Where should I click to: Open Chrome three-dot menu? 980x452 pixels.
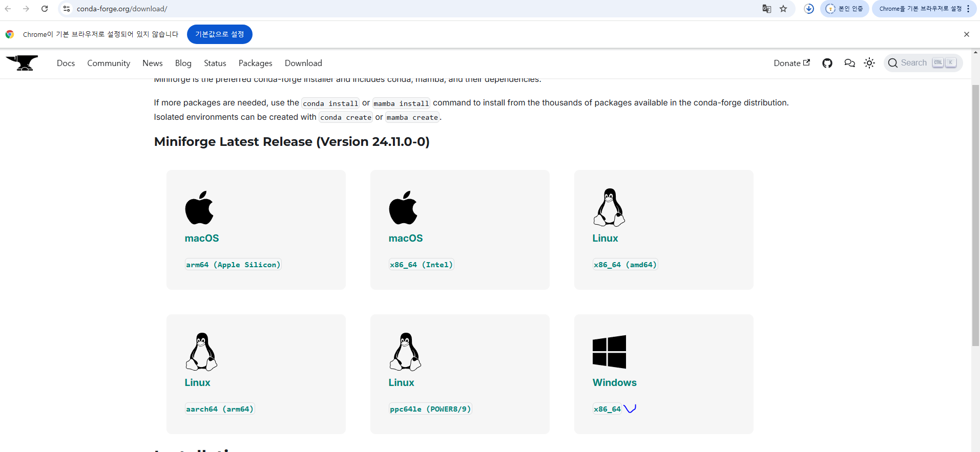(968, 9)
